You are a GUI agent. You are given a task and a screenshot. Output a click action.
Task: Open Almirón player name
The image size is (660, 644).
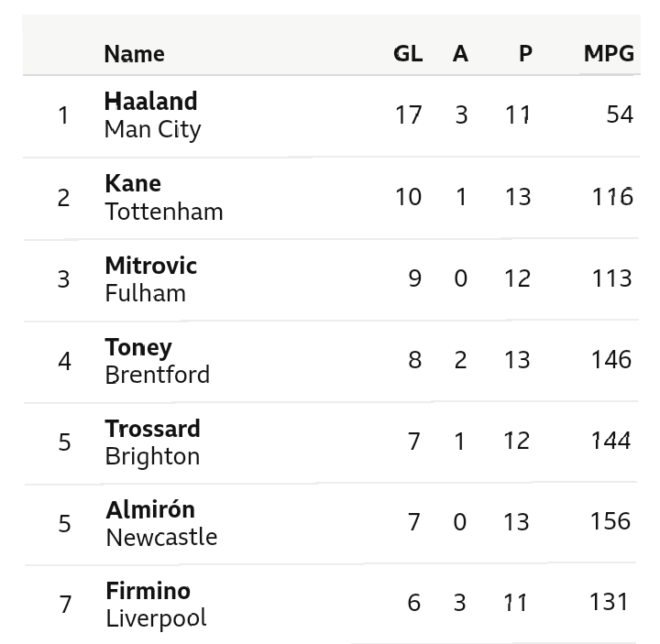tap(150, 510)
